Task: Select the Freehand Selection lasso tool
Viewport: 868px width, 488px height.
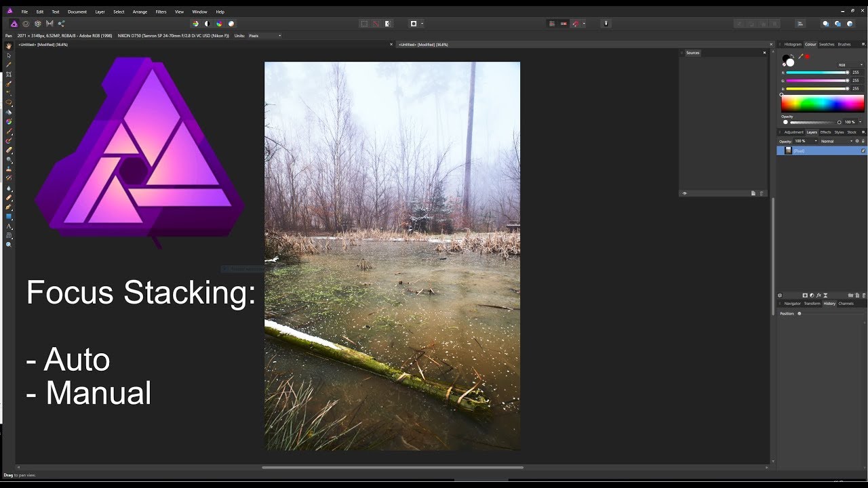Action: (9, 102)
